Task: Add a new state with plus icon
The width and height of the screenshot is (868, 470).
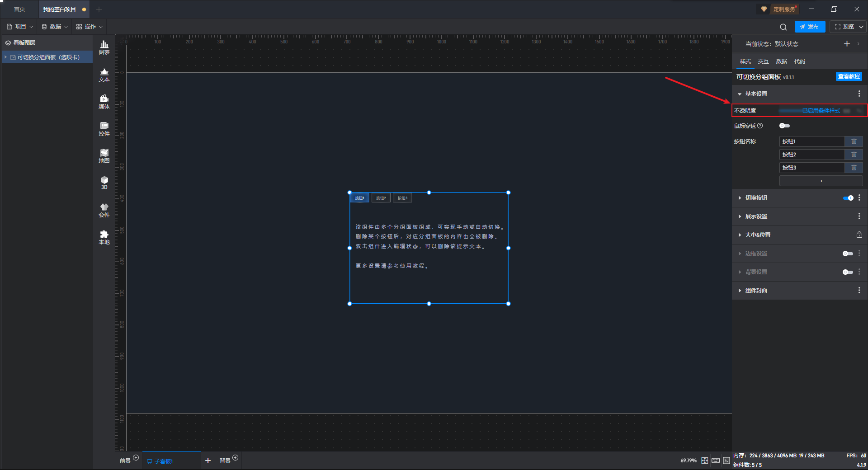Action: pyautogui.click(x=847, y=44)
